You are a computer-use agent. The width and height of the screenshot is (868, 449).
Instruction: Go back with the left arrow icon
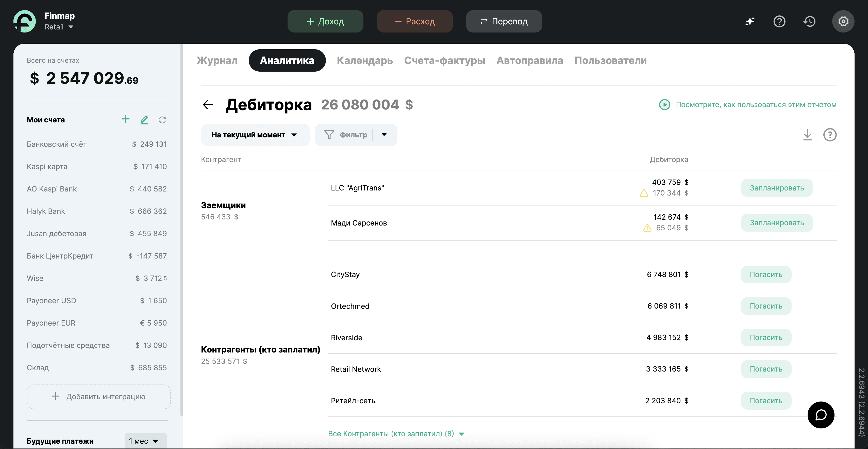[x=208, y=105]
